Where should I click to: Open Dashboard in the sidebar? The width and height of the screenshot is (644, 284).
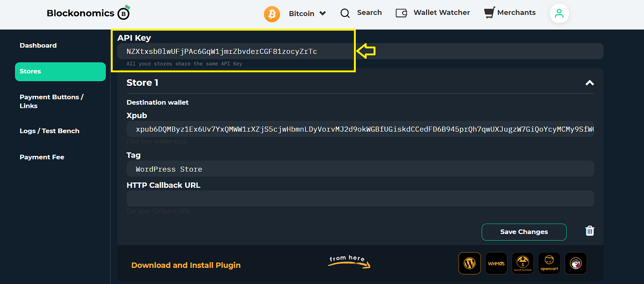tap(38, 46)
